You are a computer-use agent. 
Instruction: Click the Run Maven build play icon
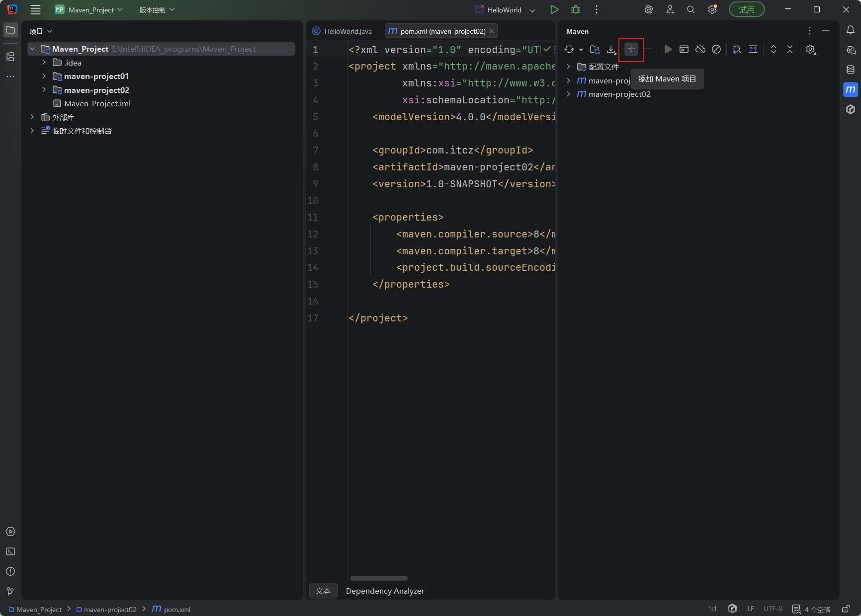668,49
